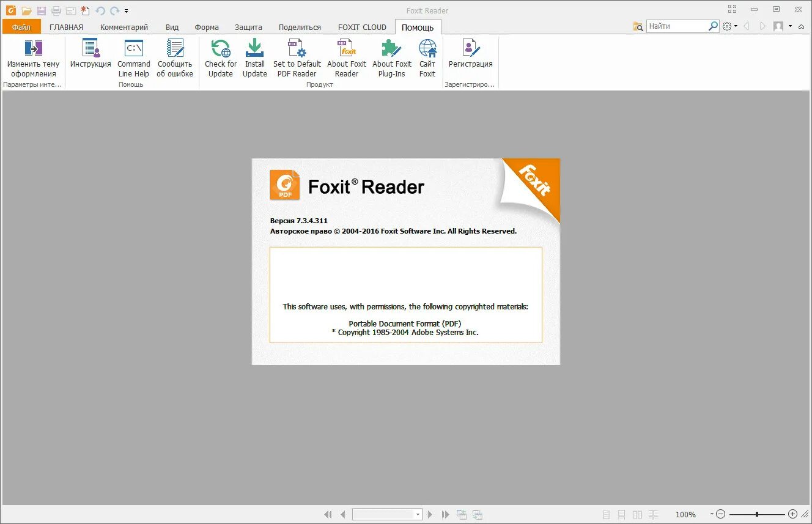Go to previous search result arrow
The width and height of the screenshot is (812, 524).
click(x=747, y=26)
